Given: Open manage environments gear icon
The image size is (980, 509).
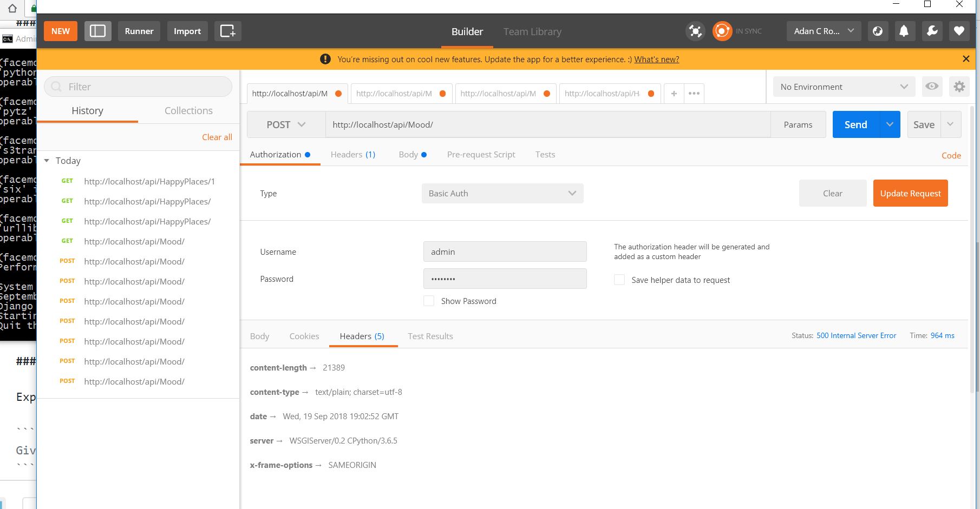Looking at the screenshot, I should [959, 87].
